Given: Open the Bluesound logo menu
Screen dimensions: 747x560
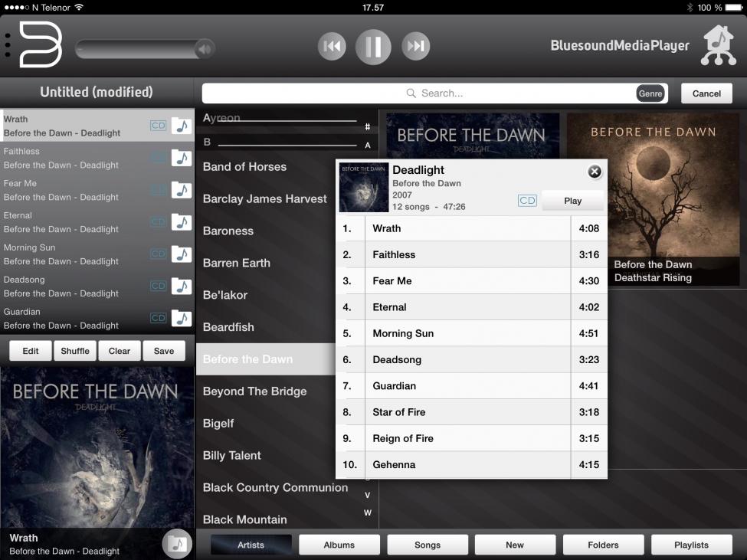Looking at the screenshot, I should [x=41, y=44].
